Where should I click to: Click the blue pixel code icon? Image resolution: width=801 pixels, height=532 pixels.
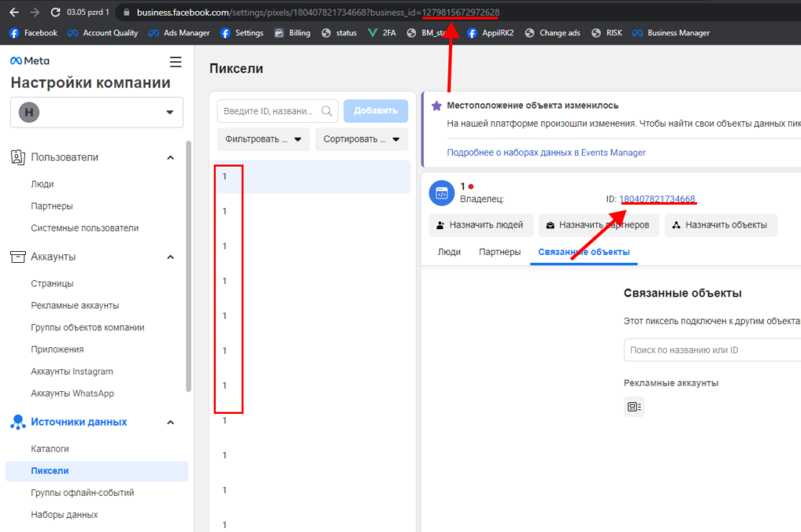[x=440, y=193]
